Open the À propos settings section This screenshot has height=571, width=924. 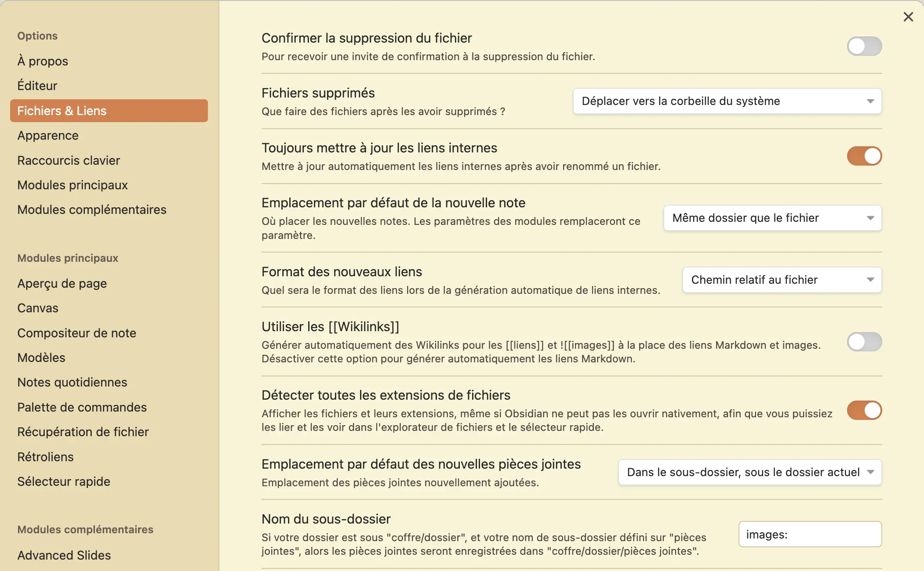(43, 61)
